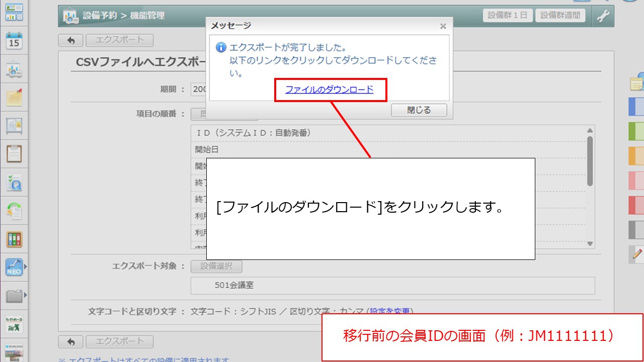644x362 pixels.
Task: Select the green color tab on right
Action: [x=636, y=131]
